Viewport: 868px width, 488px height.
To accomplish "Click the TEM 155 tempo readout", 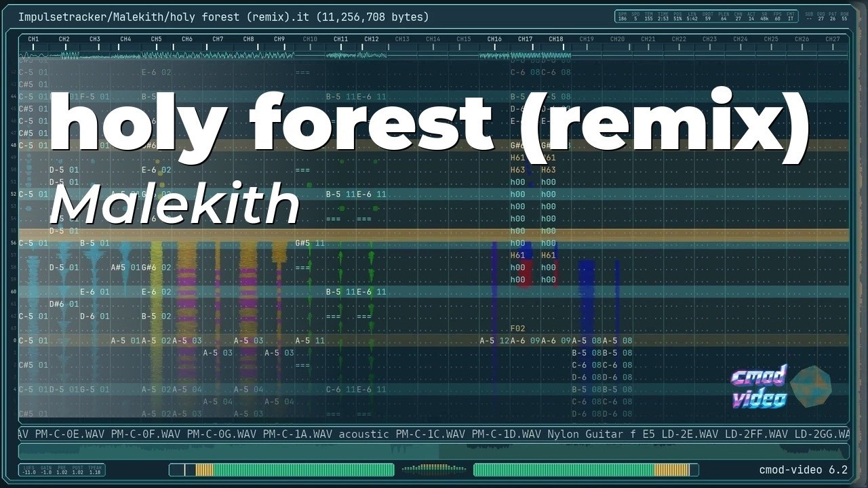I will coord(649,16).
